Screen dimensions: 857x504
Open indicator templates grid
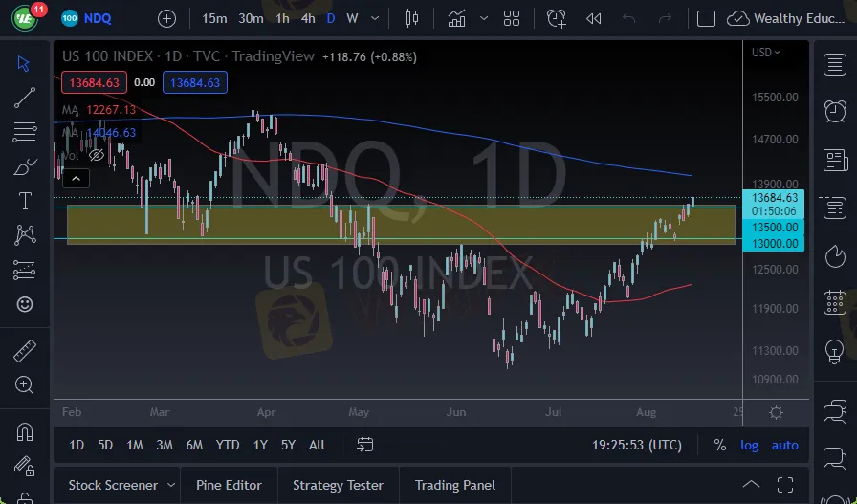[x=512, y=18]
